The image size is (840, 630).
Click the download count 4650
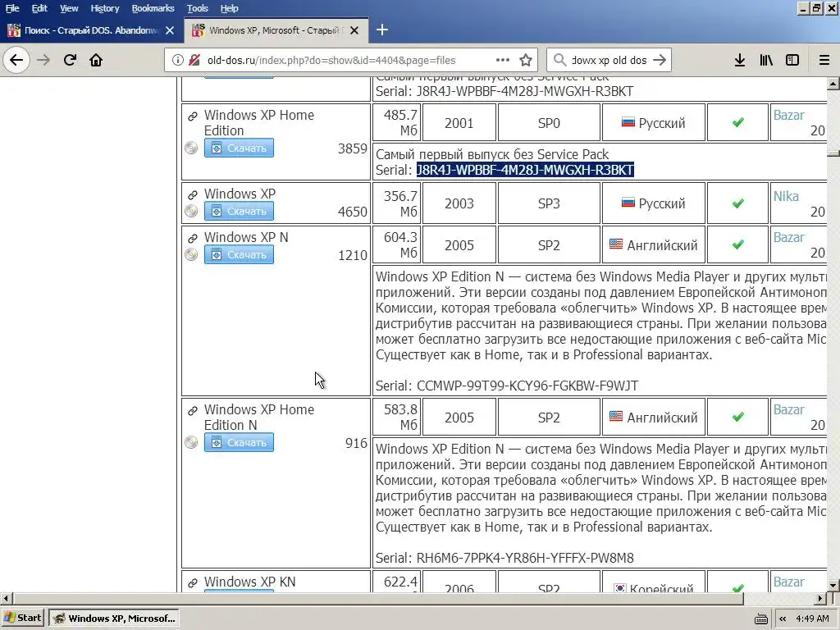(x=353, y=212)
